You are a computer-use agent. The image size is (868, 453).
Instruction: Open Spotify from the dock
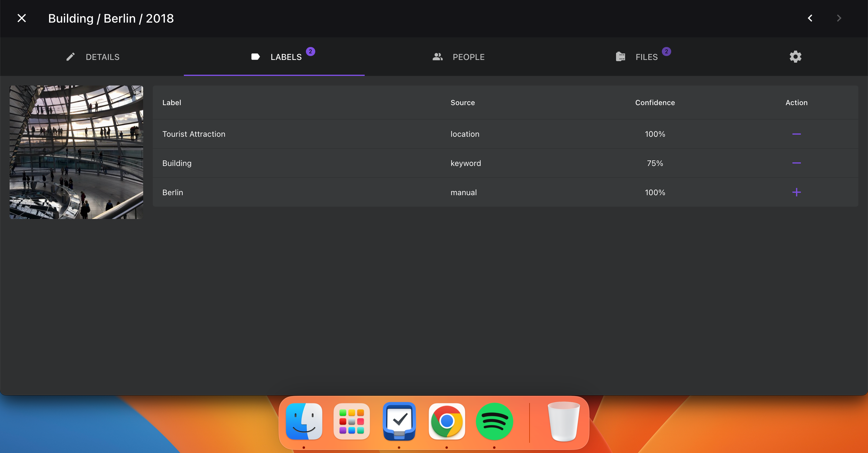point(494,421)
